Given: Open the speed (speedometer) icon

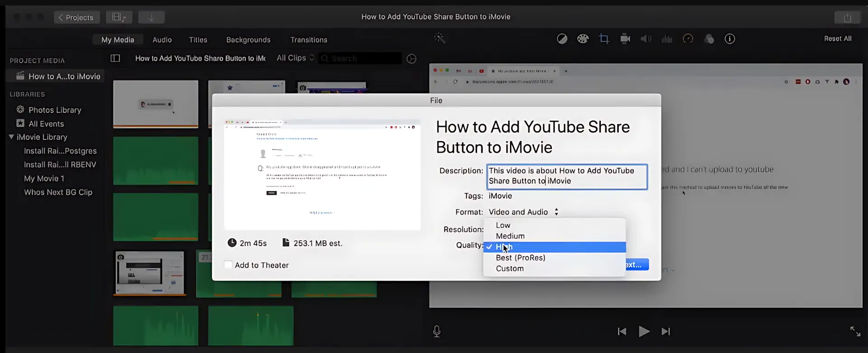Looking at the screenshot, I should pos(688,39).
